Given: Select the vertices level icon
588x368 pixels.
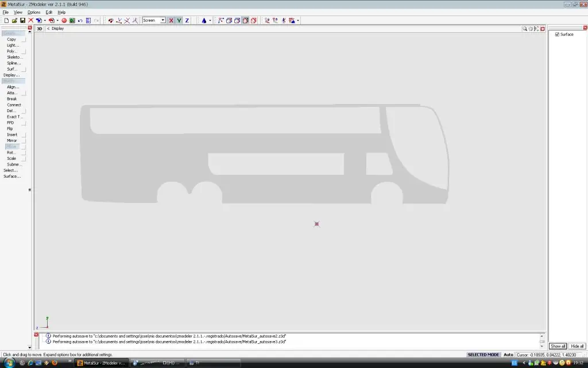Looking at the screenshot, I should (x=221, y=20).
